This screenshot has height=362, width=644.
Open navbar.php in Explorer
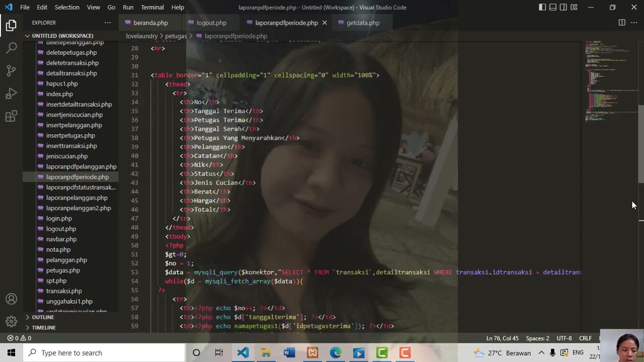[x=61, y=239]
